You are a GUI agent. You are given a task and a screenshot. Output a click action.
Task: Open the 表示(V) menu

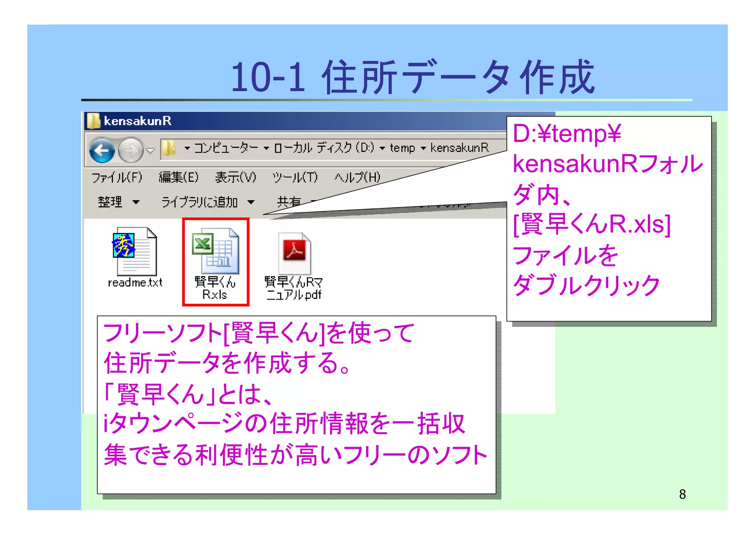[x=236, y=177]
